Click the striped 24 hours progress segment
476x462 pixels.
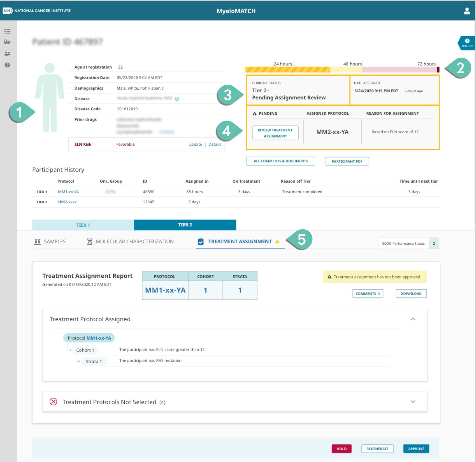288,69
